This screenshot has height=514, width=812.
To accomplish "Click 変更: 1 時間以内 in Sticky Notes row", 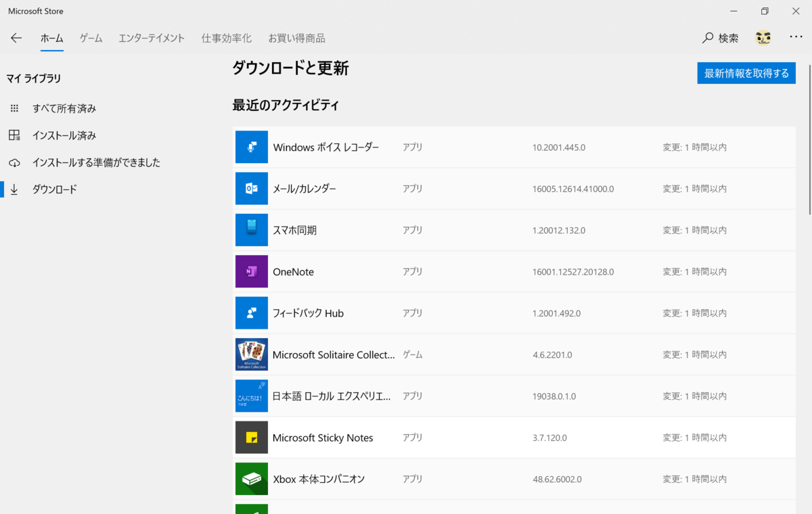I will (x=695, y=438).
